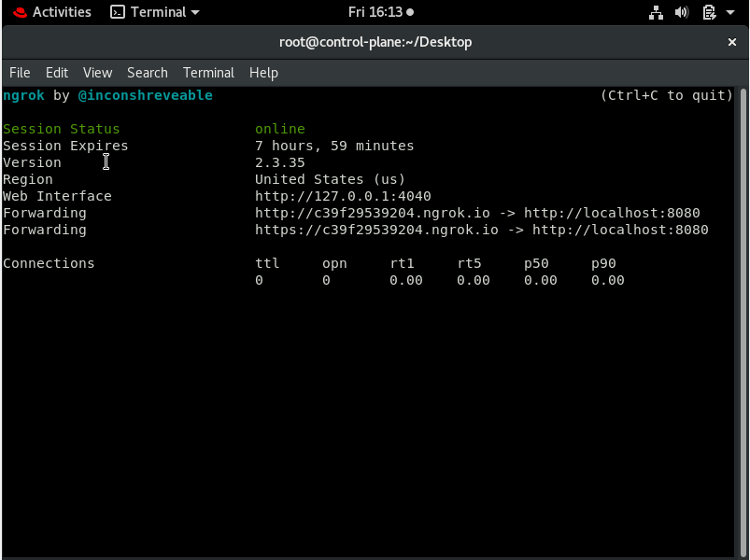Click the 'rt5' column header
Viewport: 750px width, 560px height.
469,263
